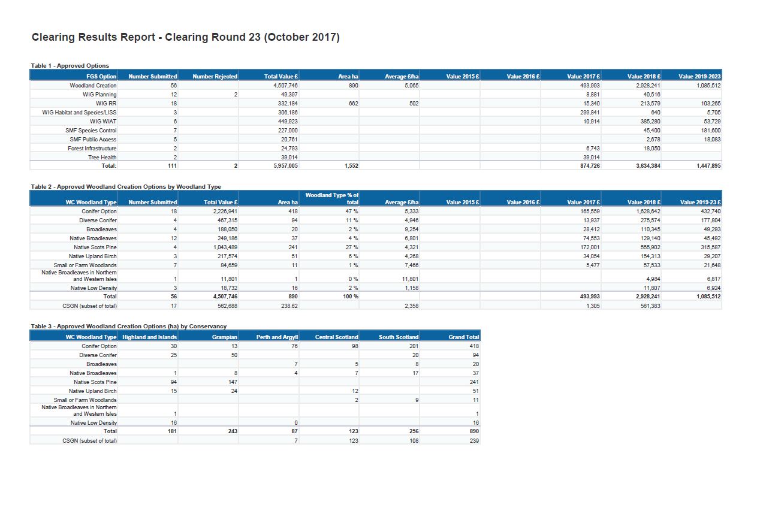Select the 'Table 1 - Approved Options' caption

[70, 65]
